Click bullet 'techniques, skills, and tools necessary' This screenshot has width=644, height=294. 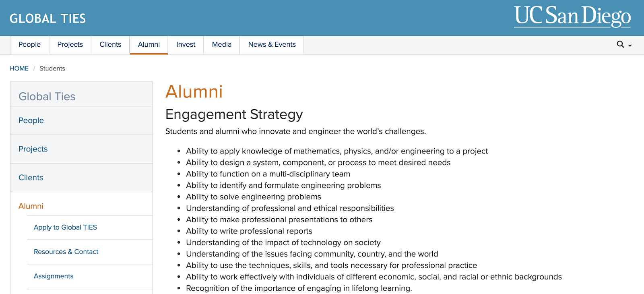coord(331,265)
